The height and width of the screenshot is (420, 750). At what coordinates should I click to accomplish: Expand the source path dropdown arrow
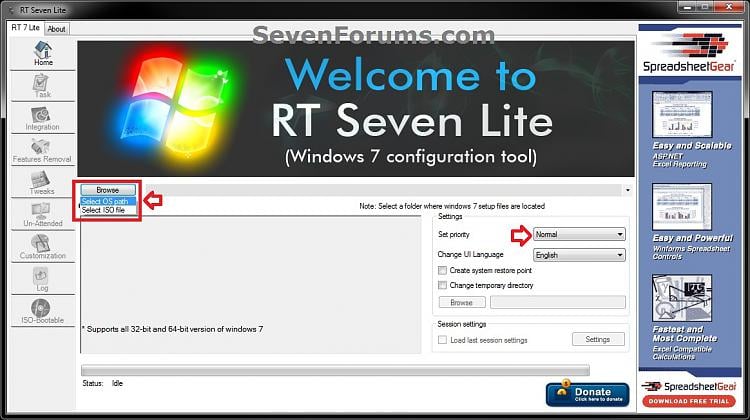pyautogui.click(x=628, y=190)
